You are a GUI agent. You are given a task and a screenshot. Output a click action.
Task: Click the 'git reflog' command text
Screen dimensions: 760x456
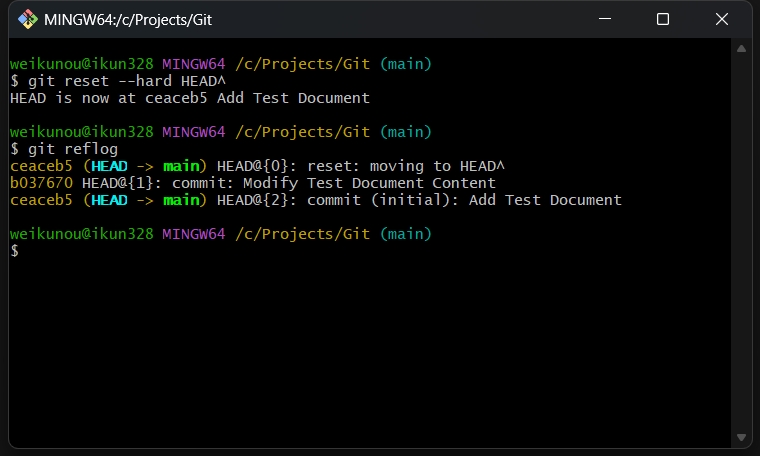[73, 149]
